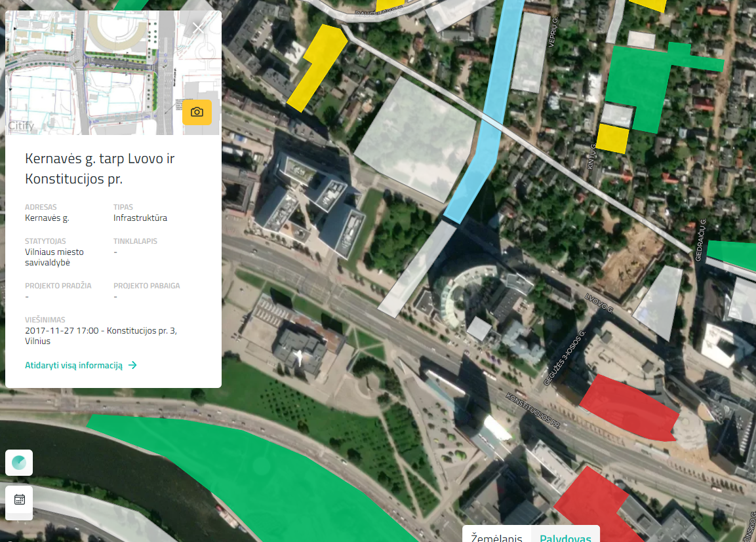This screenshot has height=542, width=756.
Task: Select the large gray plot left of blue segment
Action: (x=414, y=139)
